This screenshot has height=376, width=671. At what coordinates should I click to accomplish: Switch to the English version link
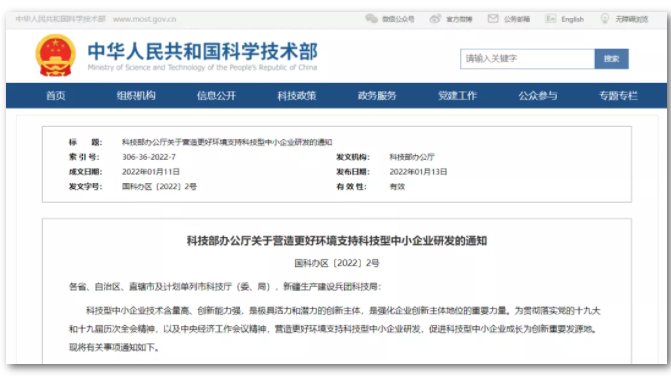pos(573,19)
